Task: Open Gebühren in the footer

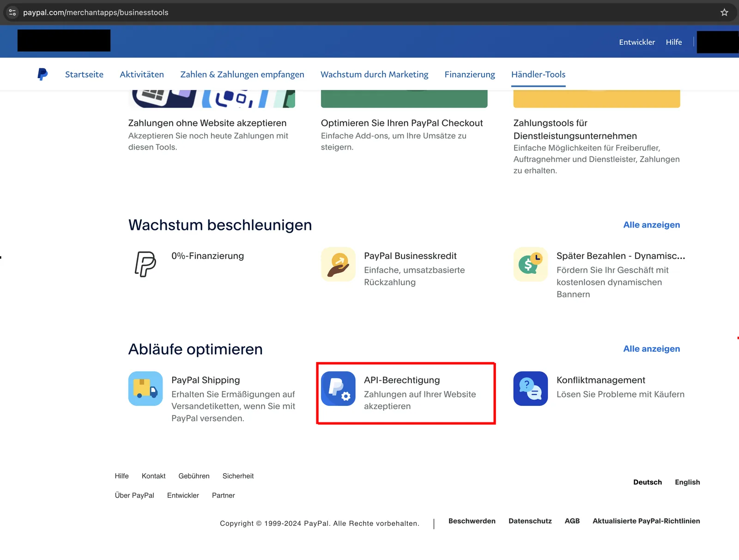Action: 194,476
